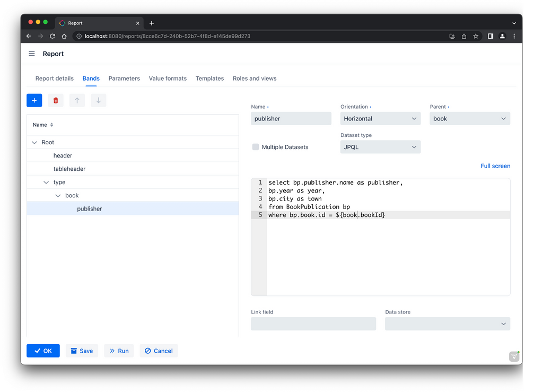Reload the page in the browser

point(52,36)
